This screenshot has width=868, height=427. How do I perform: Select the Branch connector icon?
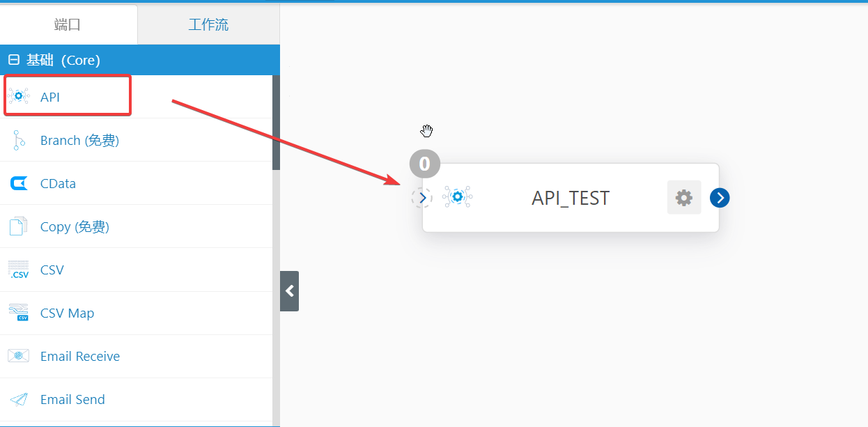pyautogui.click(x=17, y=140)
